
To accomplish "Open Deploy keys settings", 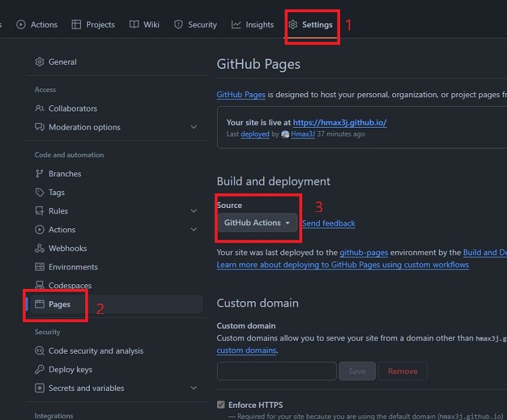I will coord(116,369).
